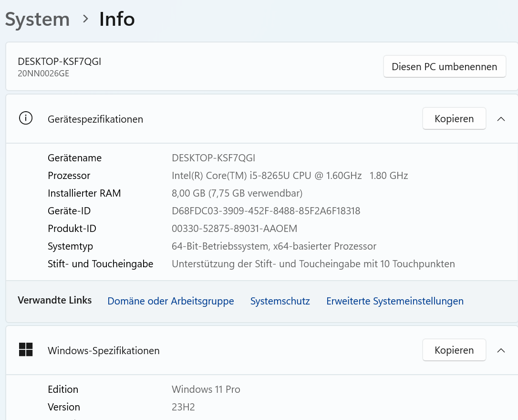Viewport: 518px width, 420px height.
Task: Select device ID value D68FDC03-3909-452F
Action: pos(266,211)
